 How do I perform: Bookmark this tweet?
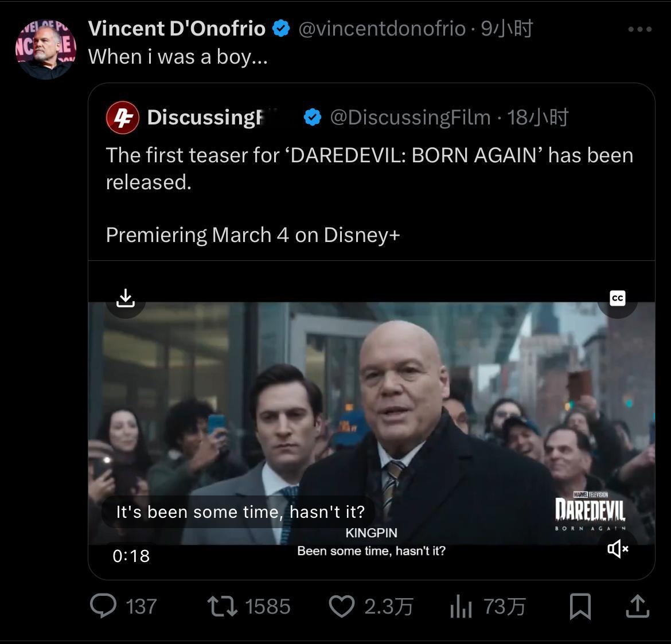581,606
